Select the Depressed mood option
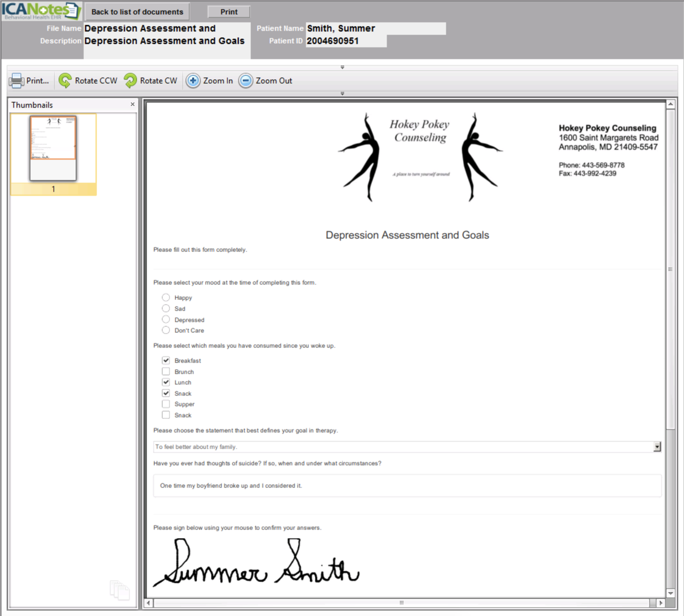Image resolution: width=684 pixels, height=616 pixels. [166, 319]
